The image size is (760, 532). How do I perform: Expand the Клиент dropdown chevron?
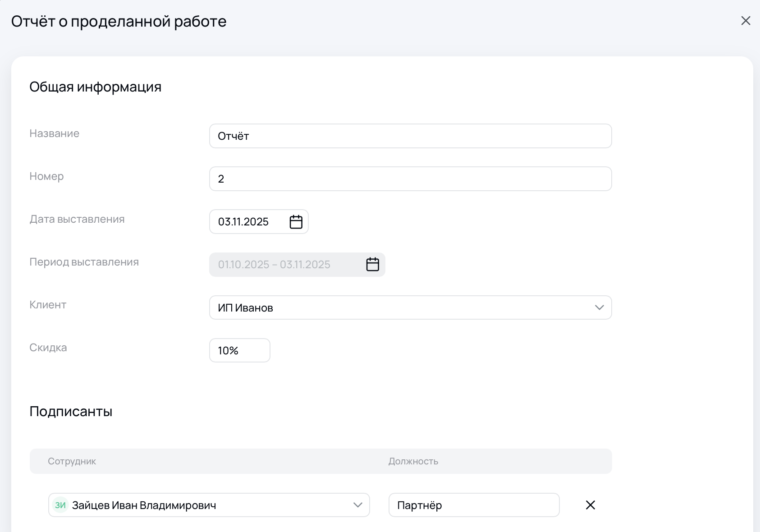pos(599,307)
